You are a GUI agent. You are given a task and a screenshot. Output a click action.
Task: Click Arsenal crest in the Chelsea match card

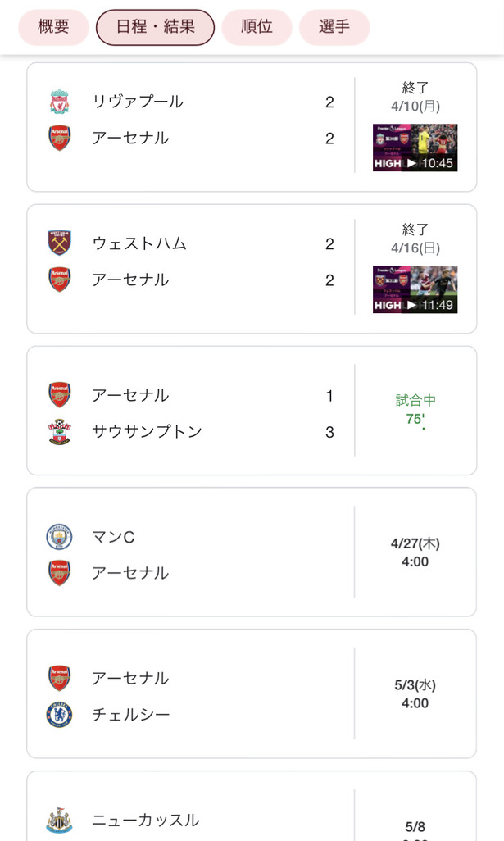click(59, 679)
